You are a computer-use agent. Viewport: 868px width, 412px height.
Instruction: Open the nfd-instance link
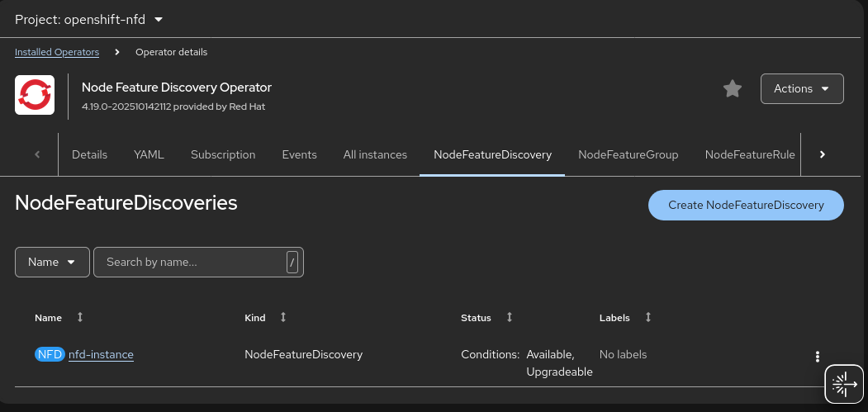coord(101,355)
